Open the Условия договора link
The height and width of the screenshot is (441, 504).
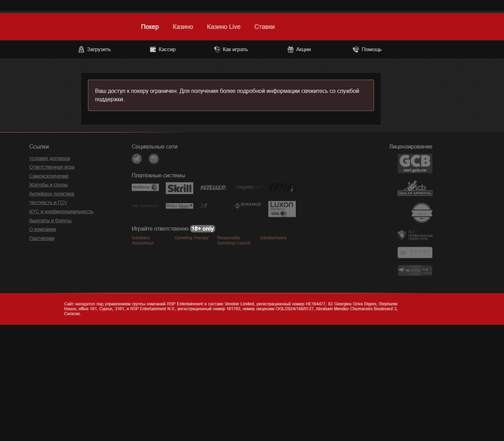point(50,158)
